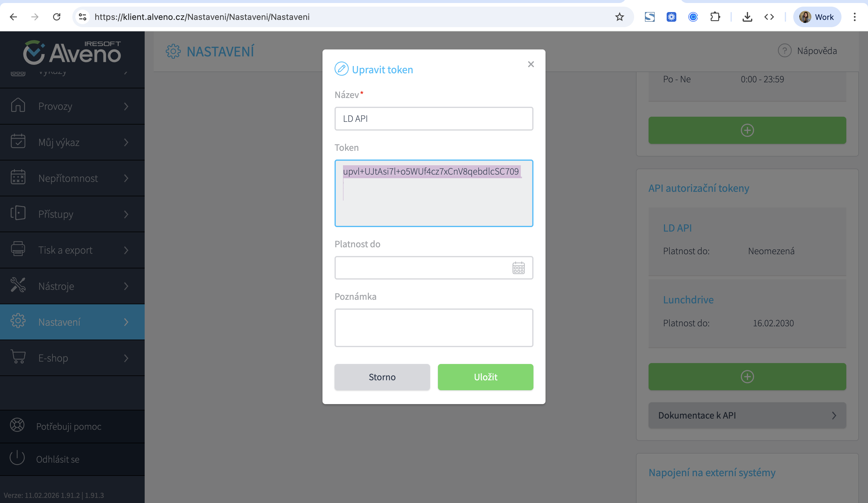
Task: Click the Nápověda help question icon
Action: pyautogui.click(x=784, y=51)
